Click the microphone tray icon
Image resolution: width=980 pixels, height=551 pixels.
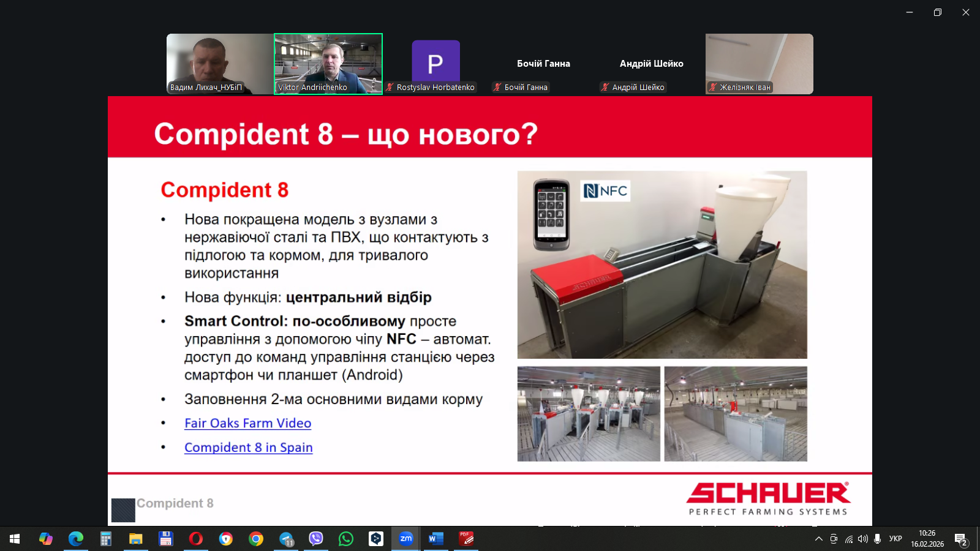[878, 539]
